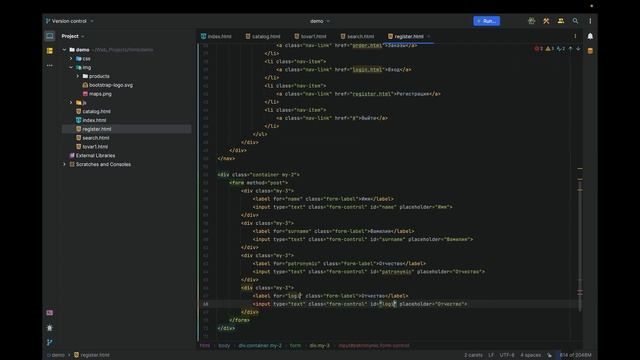Switch to the catalog.html tab
The height and width of the screenshot is (360, 640).
263,36
